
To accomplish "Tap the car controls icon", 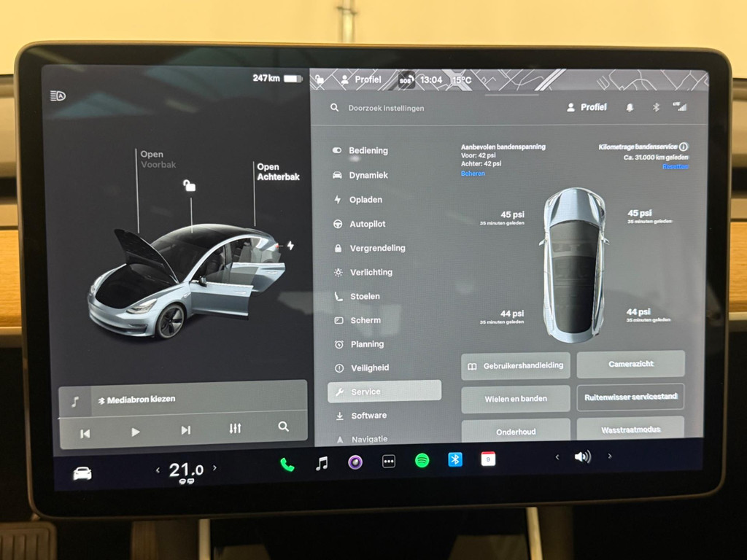I will 82,473.
